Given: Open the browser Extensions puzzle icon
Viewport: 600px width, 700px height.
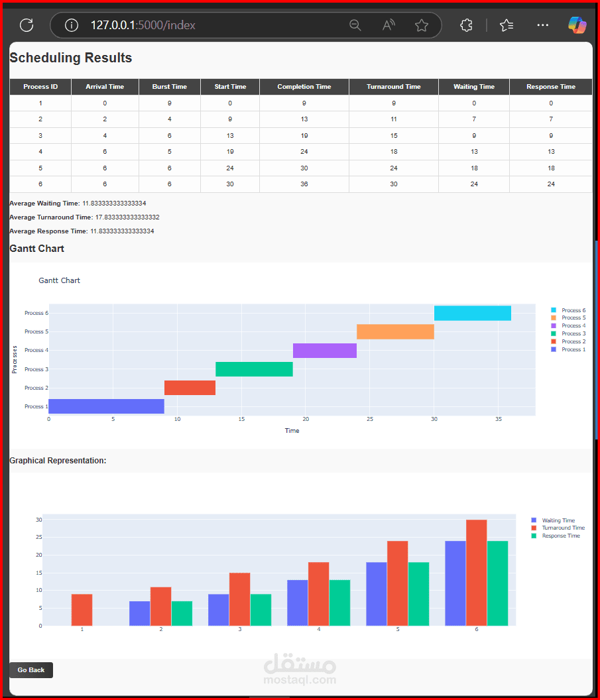Looking at the screenshot, I should click(466, 25).
